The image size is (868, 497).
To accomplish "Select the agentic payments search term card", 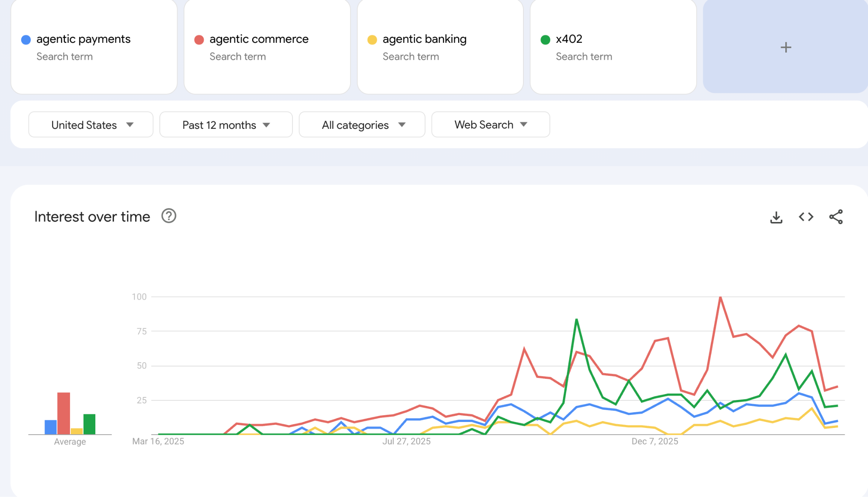I will (83, 39).
